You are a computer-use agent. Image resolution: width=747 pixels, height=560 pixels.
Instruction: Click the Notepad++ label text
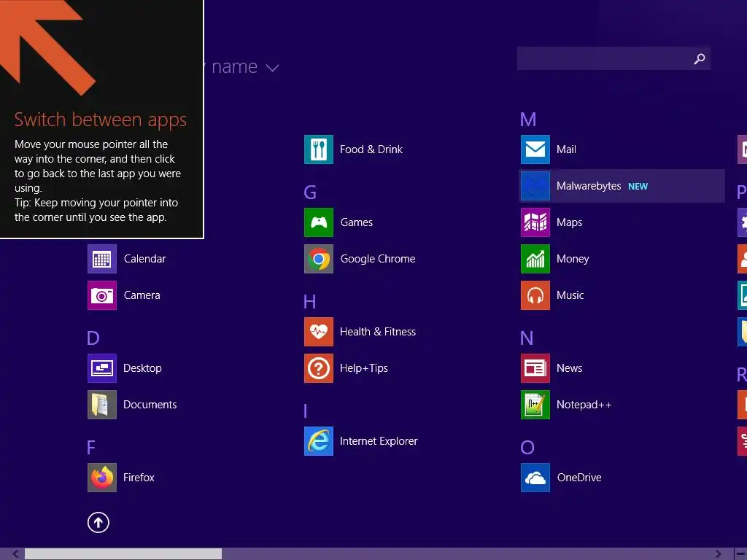click(x=584, y=405)
